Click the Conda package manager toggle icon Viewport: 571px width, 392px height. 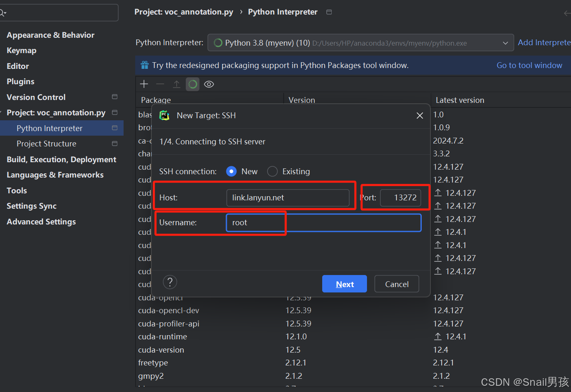click(192, 84)
